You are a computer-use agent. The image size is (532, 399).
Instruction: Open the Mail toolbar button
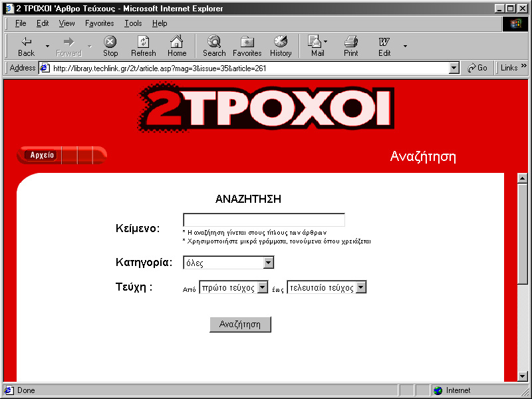318,46
